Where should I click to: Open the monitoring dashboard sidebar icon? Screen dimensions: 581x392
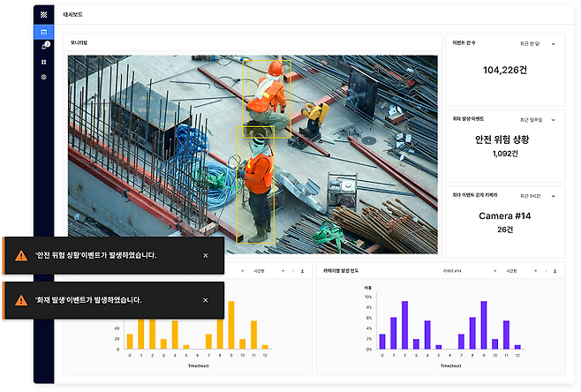click(x=43, y=32)
